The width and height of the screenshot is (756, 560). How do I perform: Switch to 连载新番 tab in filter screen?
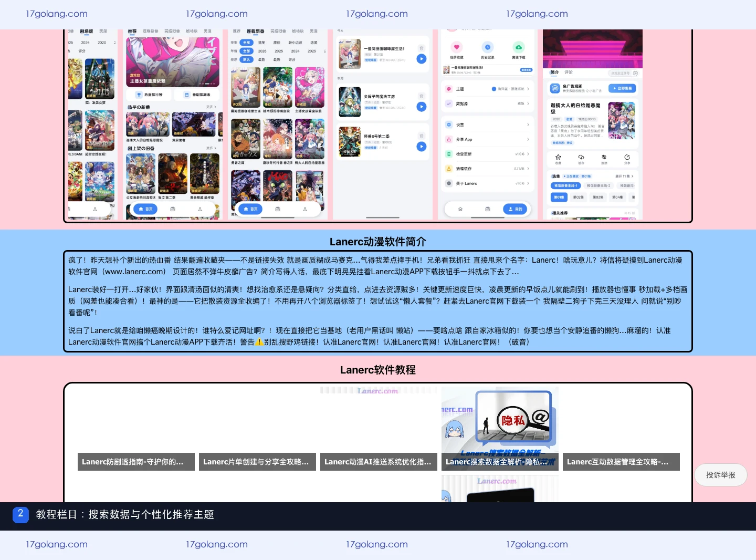pyautogui.click(x=256, y=32)
